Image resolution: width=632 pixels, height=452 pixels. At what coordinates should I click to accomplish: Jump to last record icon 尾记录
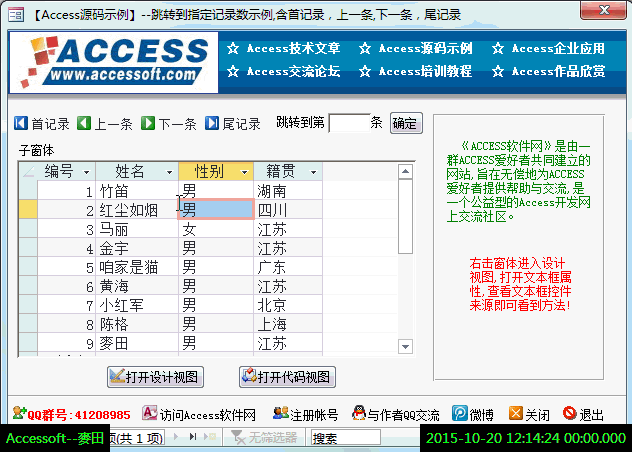coord(212,123)
